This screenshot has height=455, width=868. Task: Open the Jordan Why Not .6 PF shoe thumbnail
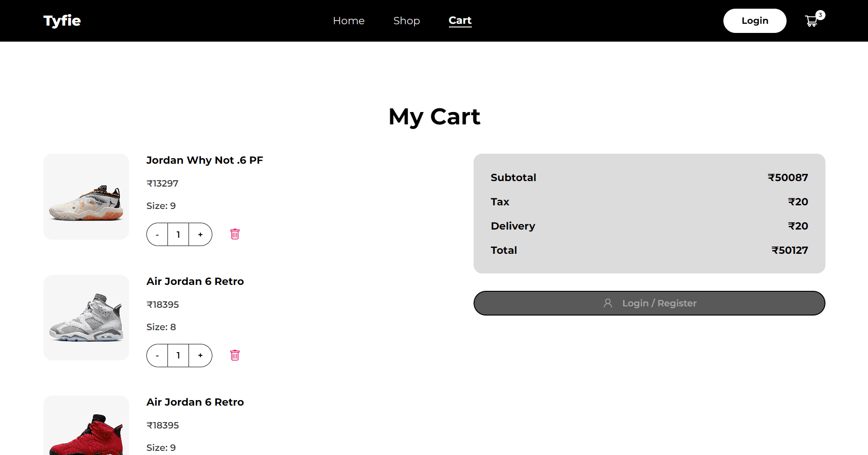pyautogui.click(x=86, y=197)
